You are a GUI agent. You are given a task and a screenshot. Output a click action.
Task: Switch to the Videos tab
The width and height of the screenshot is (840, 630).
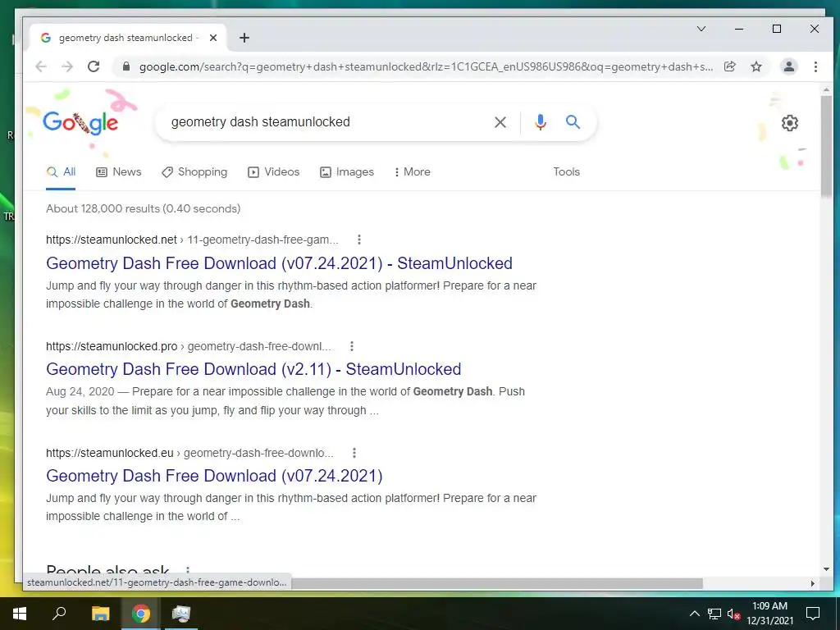tap(273, 172)
